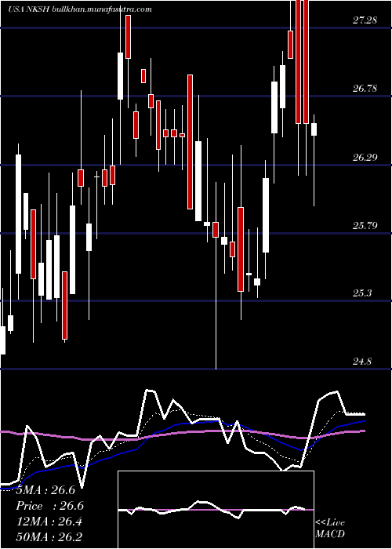Click the Price : 26.6 legend entry

[x=49, y=506]
